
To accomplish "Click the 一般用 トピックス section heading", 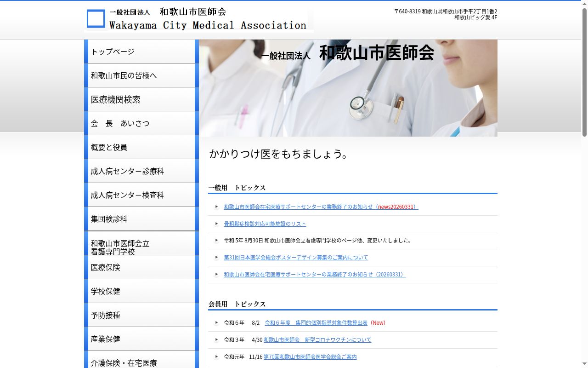I will click(237, 188).
